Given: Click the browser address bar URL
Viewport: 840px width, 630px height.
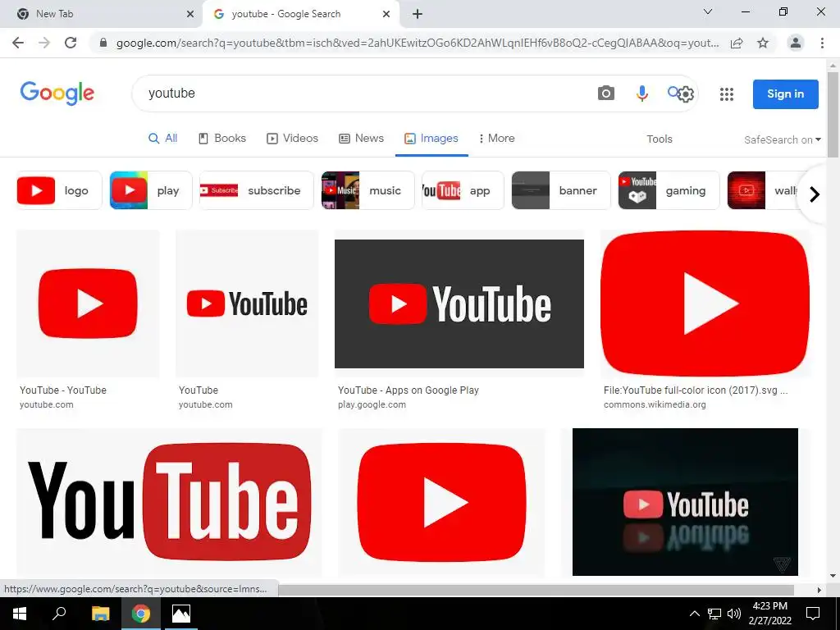Looking at the screenshot, I should coord(417,43).
